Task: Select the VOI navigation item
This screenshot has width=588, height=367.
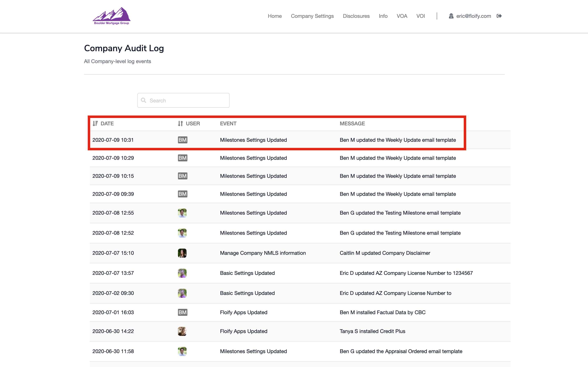Action: 420,16
